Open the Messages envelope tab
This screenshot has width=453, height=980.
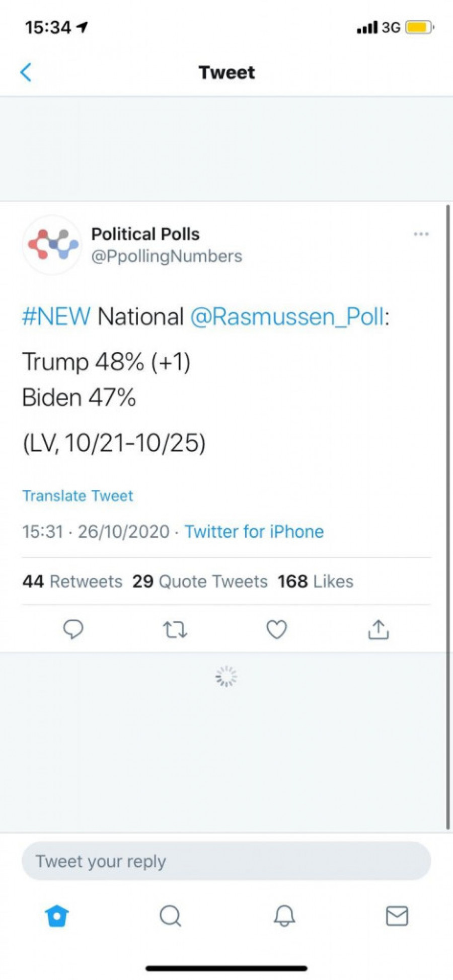[397, 916]
